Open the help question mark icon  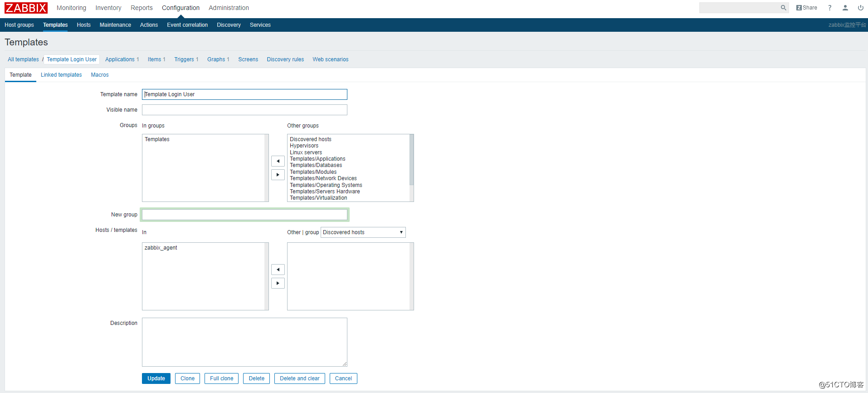(x=830, y=8)
